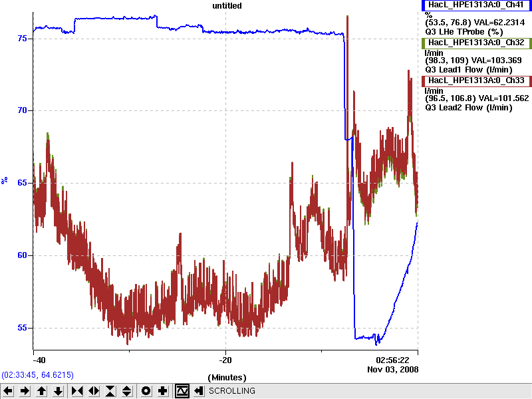Click the 60 y-axis tick label
Screen dimensions: 532x399
[x=22, y=255]
